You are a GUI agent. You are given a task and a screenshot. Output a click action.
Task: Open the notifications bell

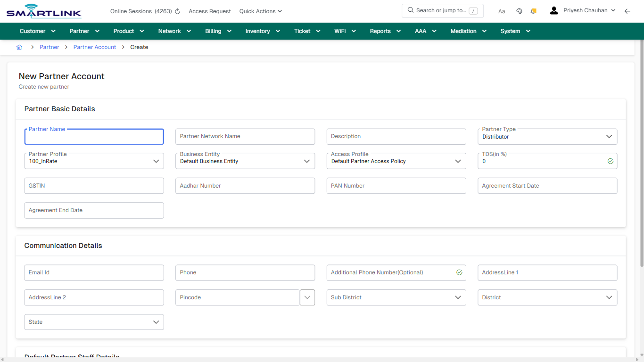pyautogui.click(x=533, y=11)
